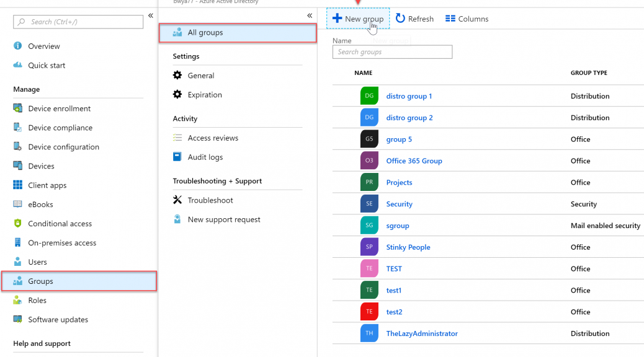This screenshot has width=644, height=357.
Task: Open the TEST group link
Action: click(x=394, y=269)
